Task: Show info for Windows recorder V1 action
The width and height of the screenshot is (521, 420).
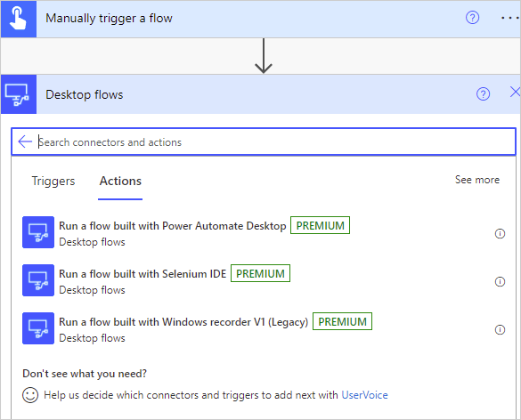Action: coord(500,330)
